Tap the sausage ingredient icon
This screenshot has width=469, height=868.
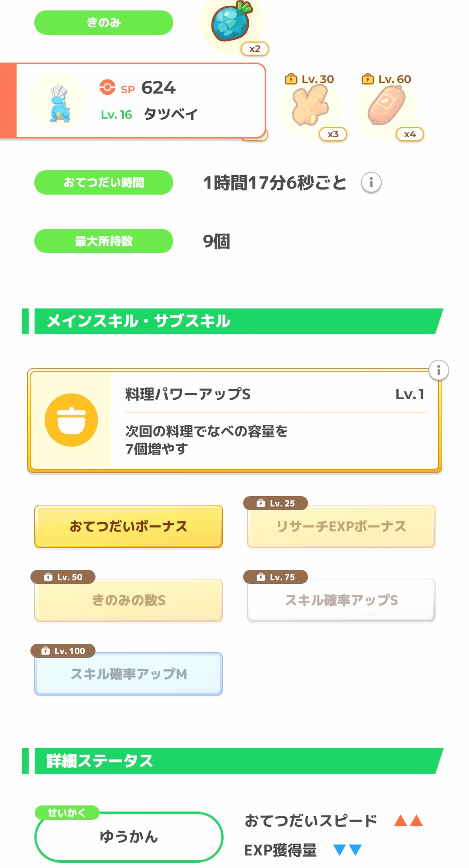pyautogui.click(x=386, y=106)
